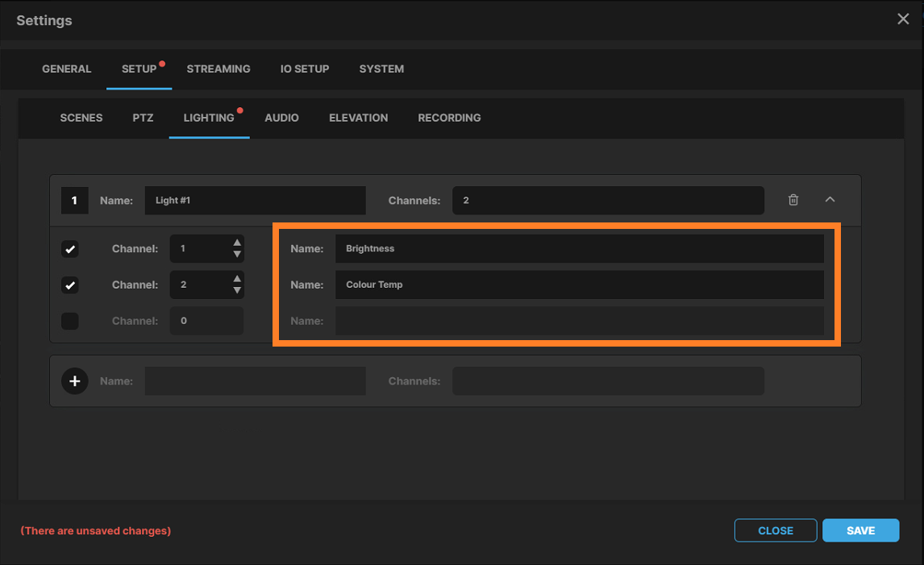Edit the Colour Temp name field
The height and width of the screenshot is (565, 924).
click(580, 285)
